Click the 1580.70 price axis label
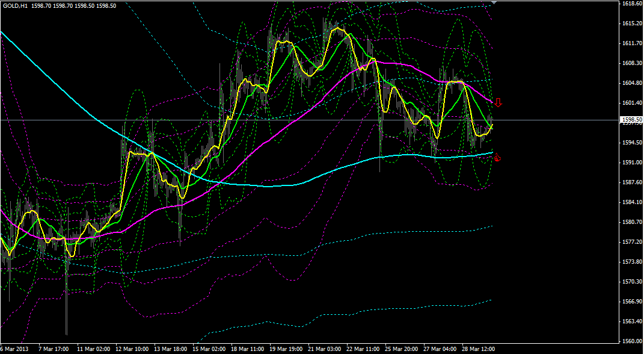 (x=632, y=222)
